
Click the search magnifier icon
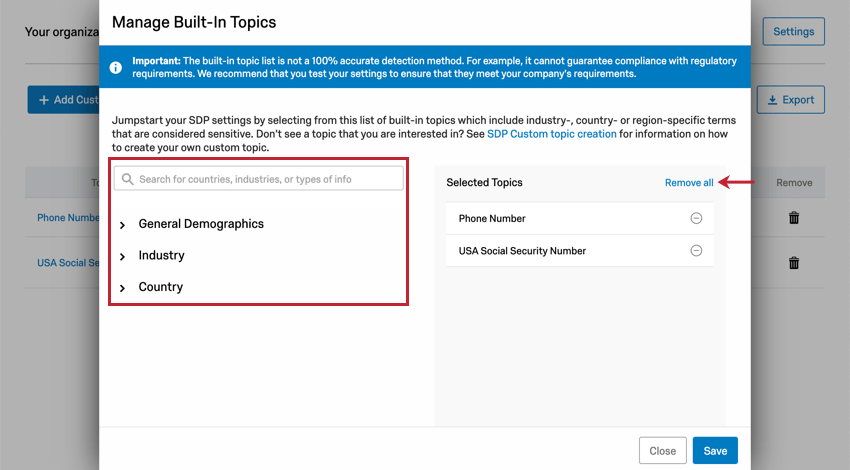[127, 179]
